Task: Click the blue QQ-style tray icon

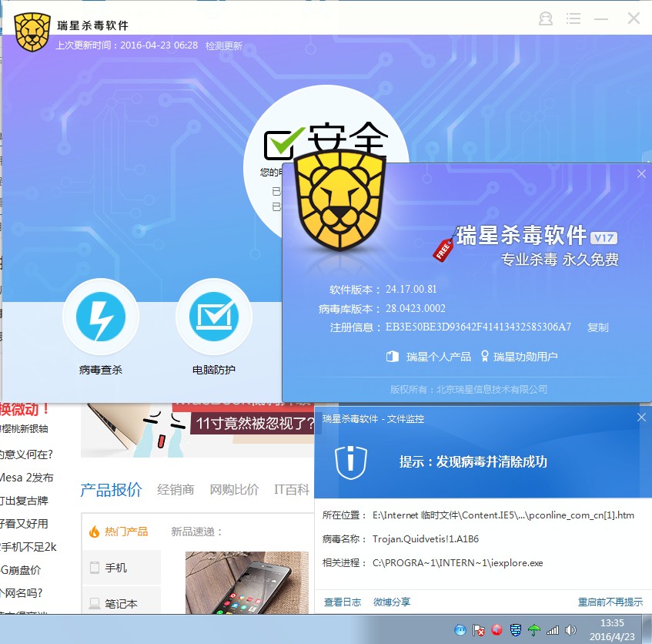Action: click(460, 630)
